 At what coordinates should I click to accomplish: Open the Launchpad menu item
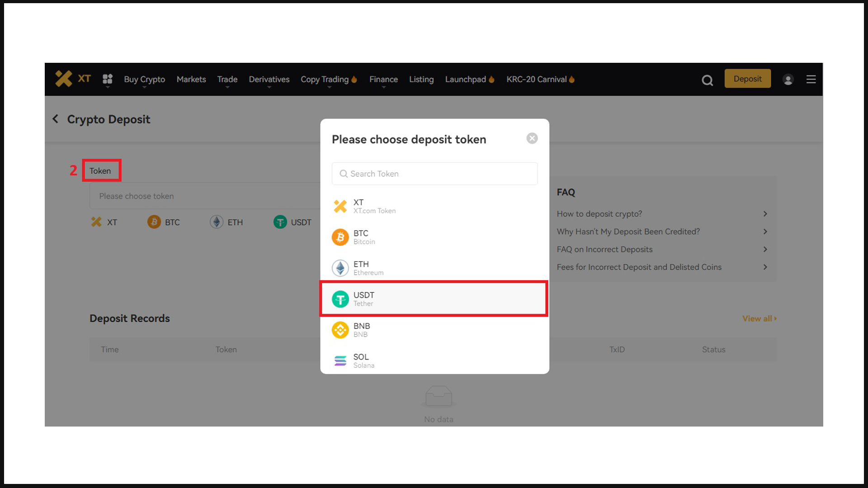[465, 79]
